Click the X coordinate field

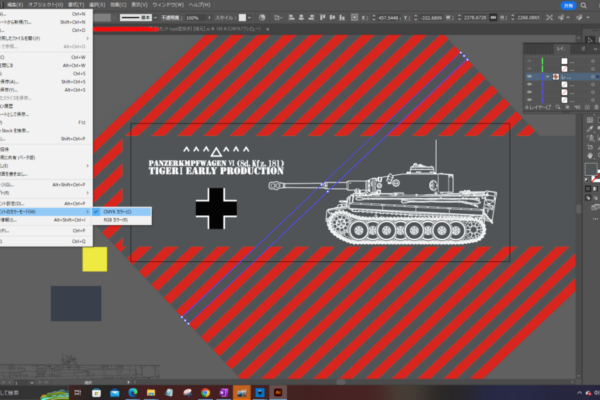[389, 18]
